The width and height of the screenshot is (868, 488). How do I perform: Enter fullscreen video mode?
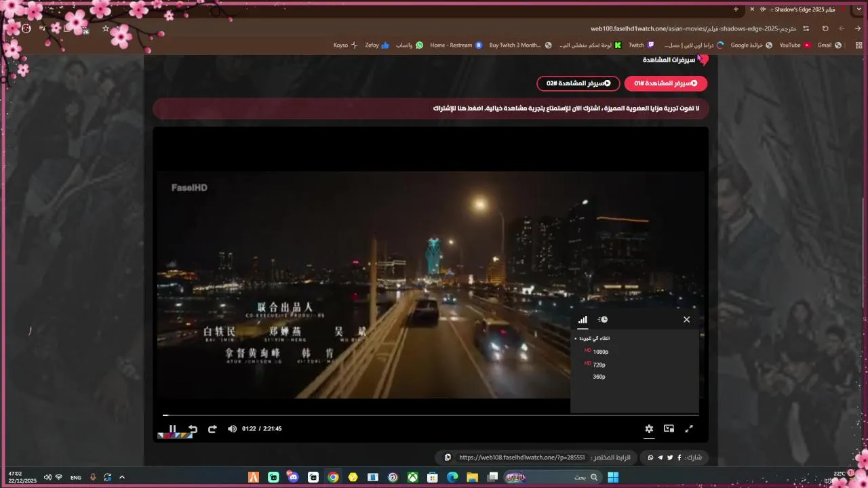(689, 428)
